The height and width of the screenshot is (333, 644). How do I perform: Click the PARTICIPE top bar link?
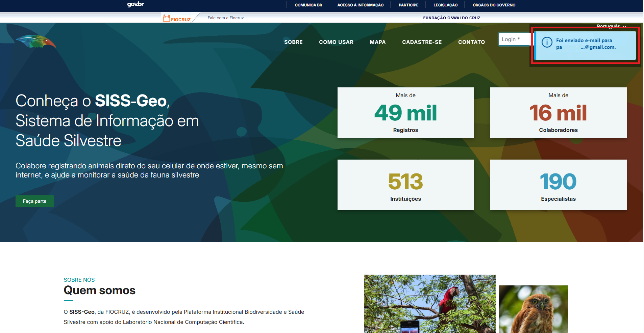point(408,5)
